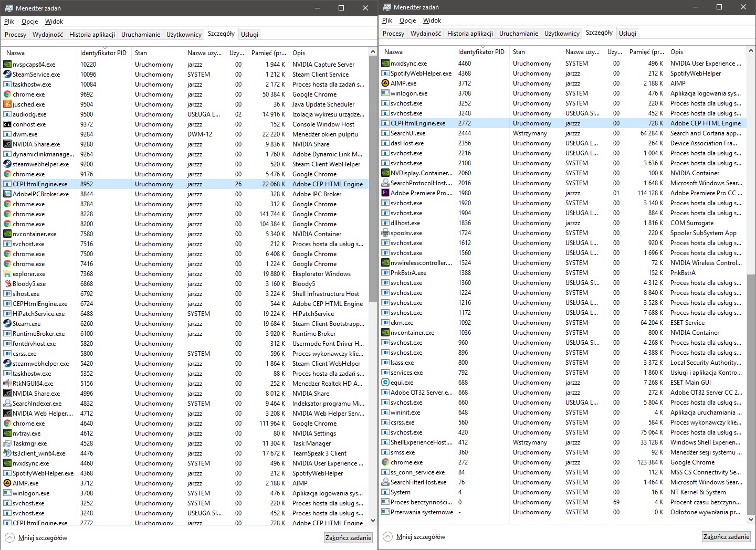Select Przerwania systemowe row
This screenshot has width=756, height=550.
pyautogui.click(x=563, y=512)
